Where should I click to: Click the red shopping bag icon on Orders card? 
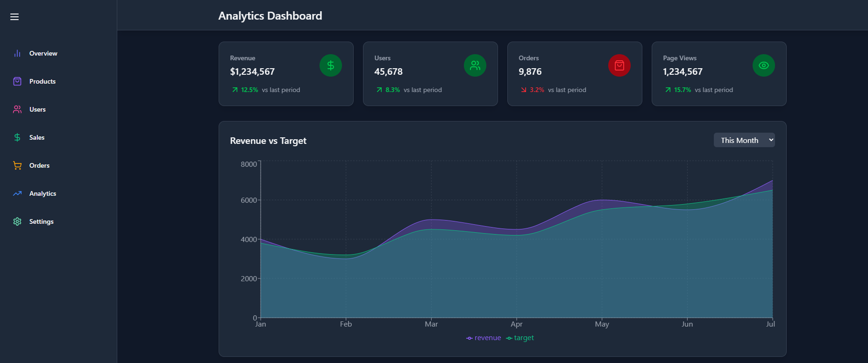(x=619, y=65)
